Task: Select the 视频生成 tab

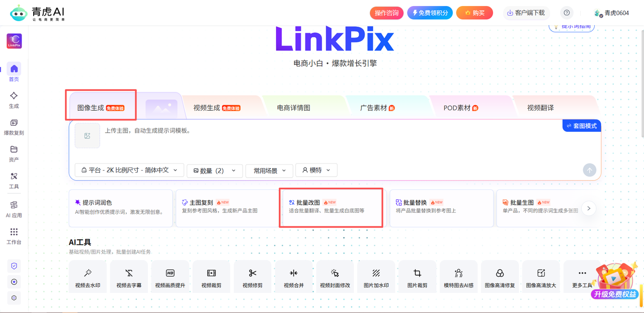Action: pyautogui.click(x=217, y=108)
